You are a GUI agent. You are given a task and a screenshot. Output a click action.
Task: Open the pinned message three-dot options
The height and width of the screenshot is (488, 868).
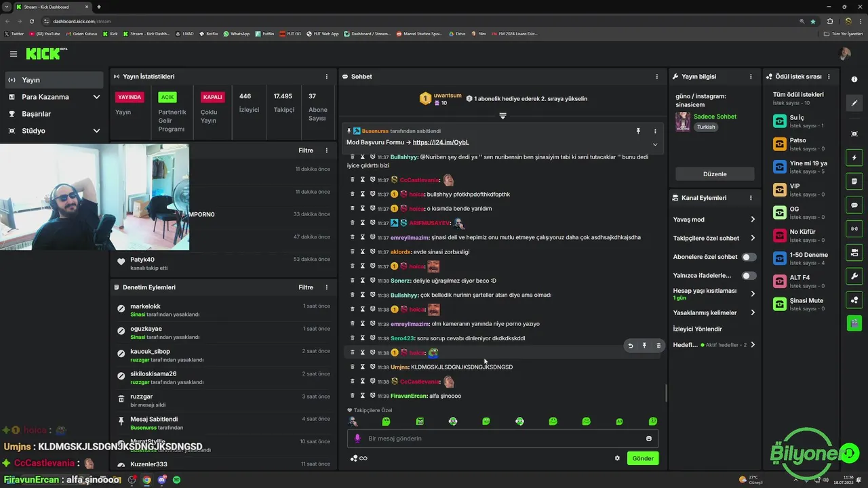pos(655,131)
